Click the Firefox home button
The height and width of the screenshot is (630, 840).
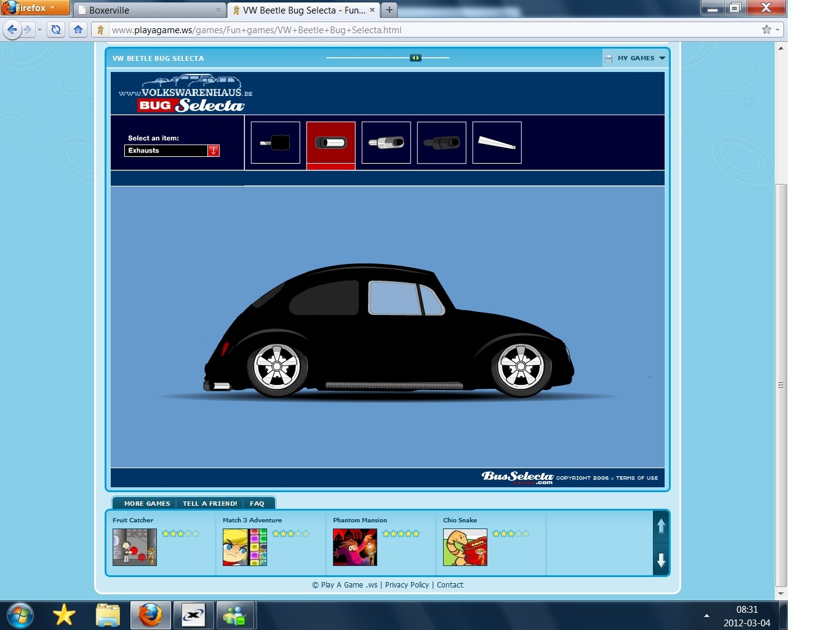[78, 30]
